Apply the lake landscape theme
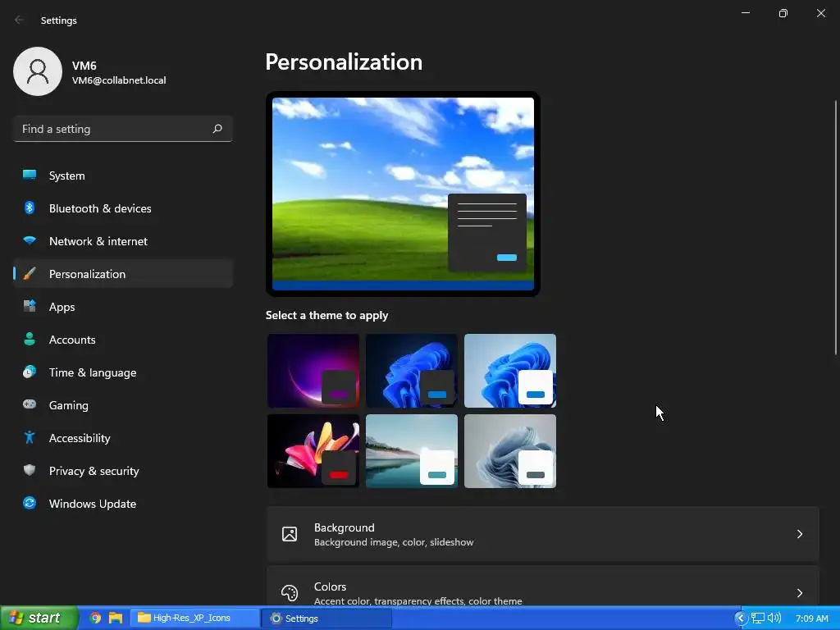840x630 pixels. (412, 451)
